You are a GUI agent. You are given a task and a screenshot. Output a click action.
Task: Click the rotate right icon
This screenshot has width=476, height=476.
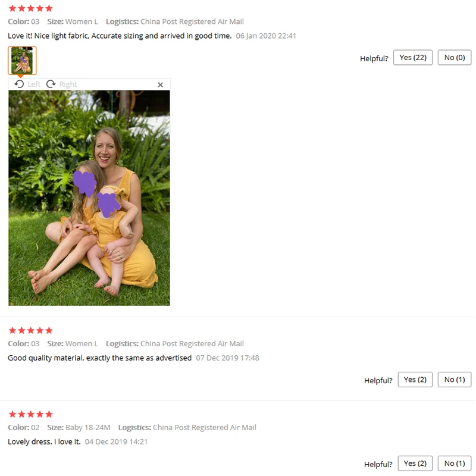pos(51,84)
